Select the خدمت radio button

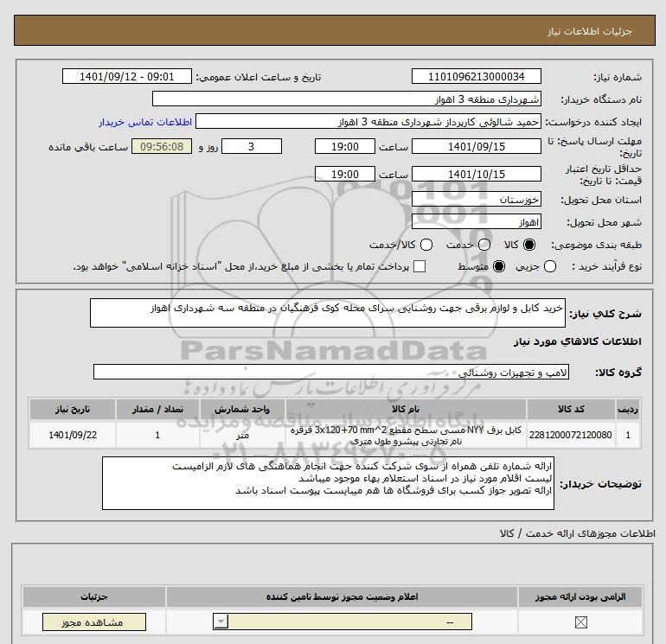[484, 245]
